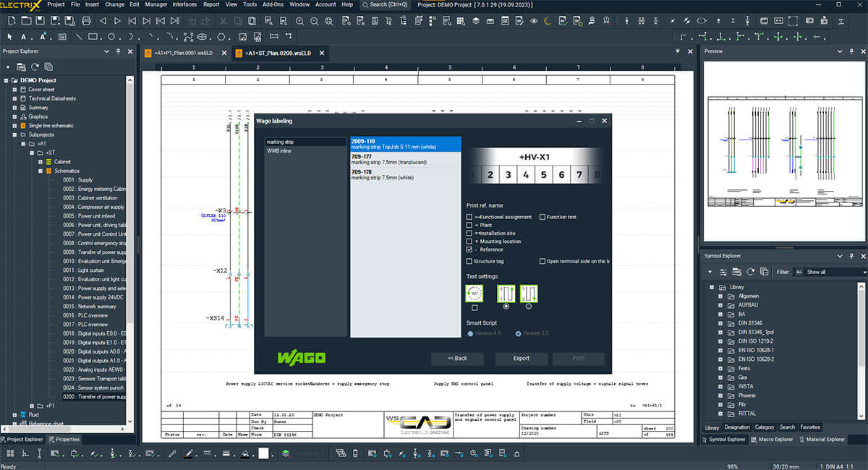Expand the AUFBAU library folder

pyautogui.click(x=720, y=305)
